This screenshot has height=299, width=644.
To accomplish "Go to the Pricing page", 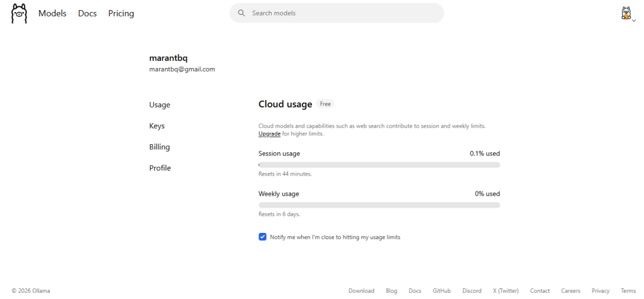I will 121,14.
